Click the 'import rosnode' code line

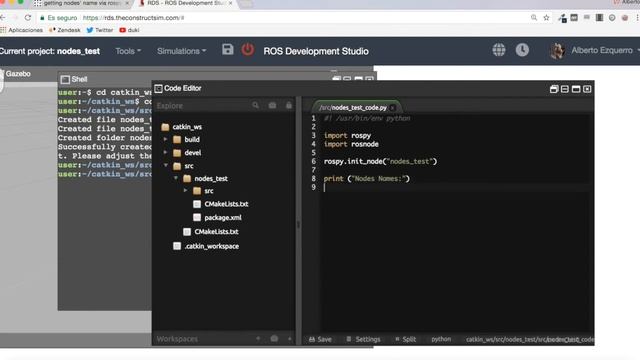tap(351, 144)
